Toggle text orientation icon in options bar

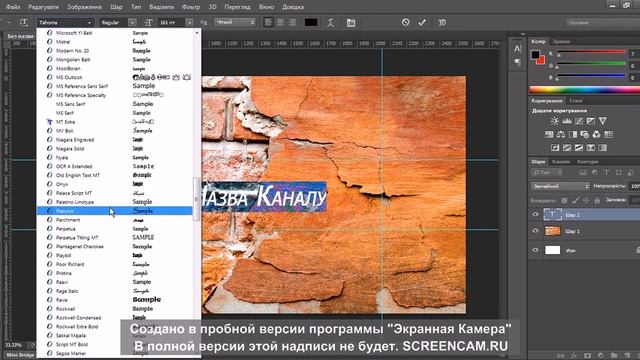[x=24, y=22]
